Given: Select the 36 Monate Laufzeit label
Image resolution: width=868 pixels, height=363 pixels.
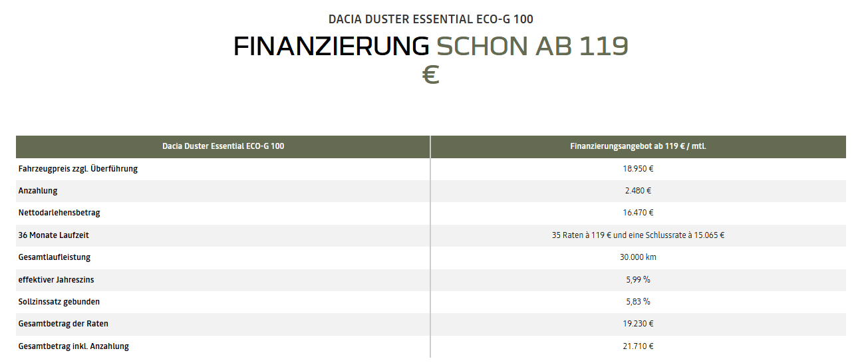Looking at the screenshot, I should (x=54, y=235).
